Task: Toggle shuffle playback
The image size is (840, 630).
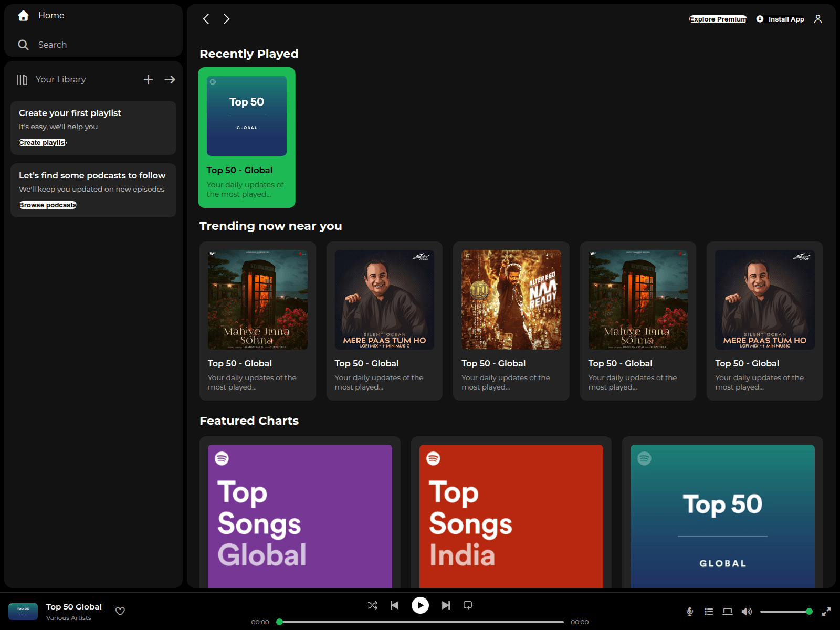Action: point(373,605)
